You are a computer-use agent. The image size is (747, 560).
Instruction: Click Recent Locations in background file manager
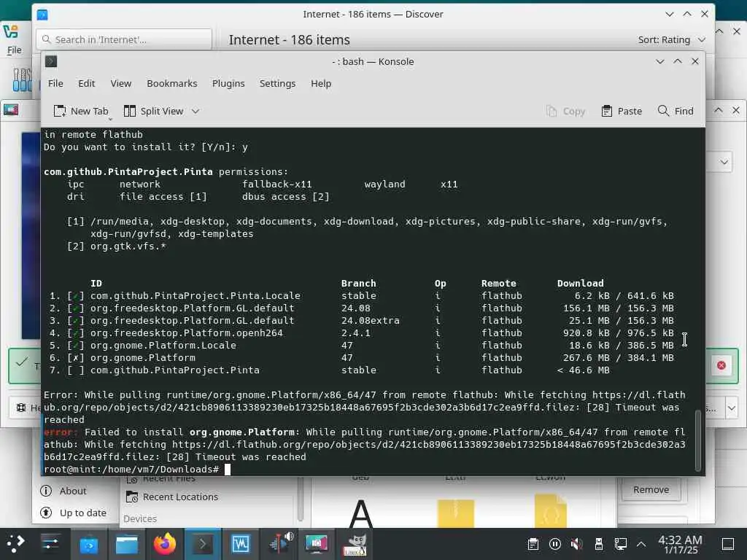point(172,497)
